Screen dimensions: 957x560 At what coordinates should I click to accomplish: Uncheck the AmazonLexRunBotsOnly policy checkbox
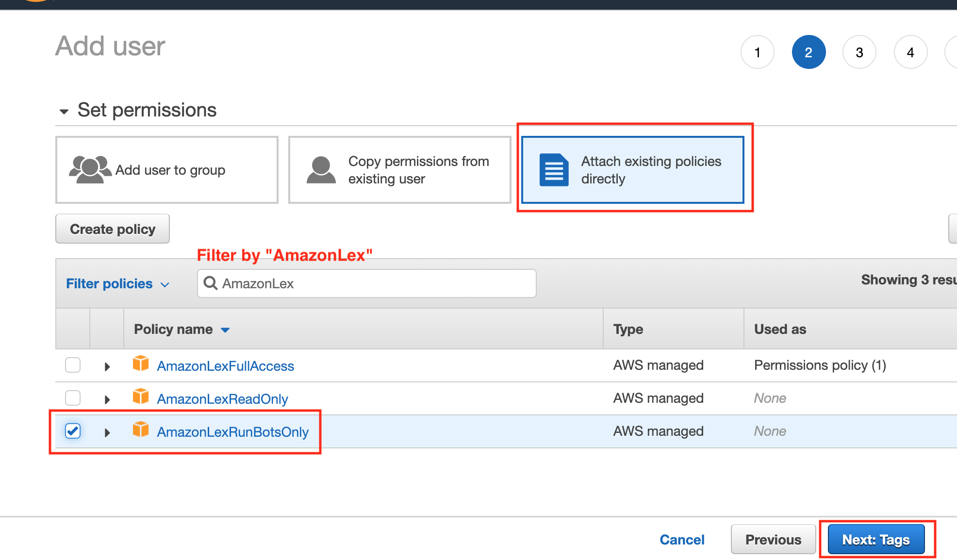pos(73,431)
